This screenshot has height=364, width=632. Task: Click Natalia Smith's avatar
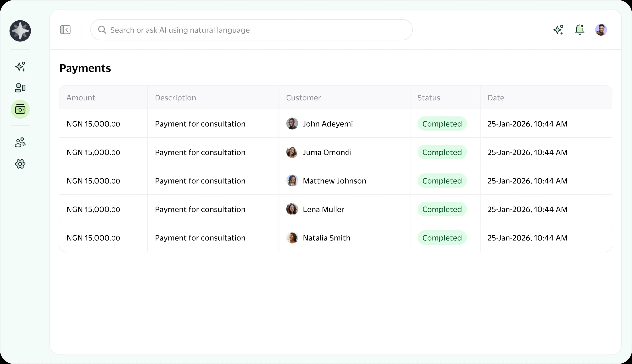click(x=292, y=237)
